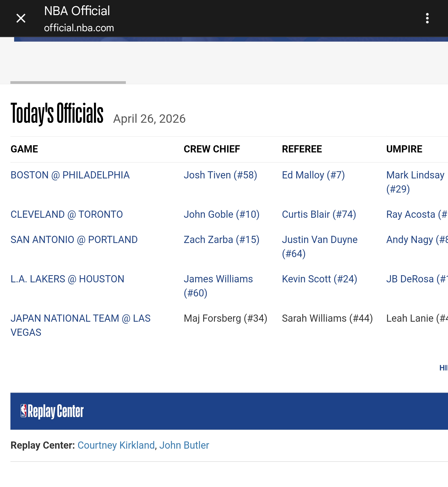The height and width of the screenshot is (487, 448).
Task: View Kevin Scott (#24) profile
Action: [319, 279]
